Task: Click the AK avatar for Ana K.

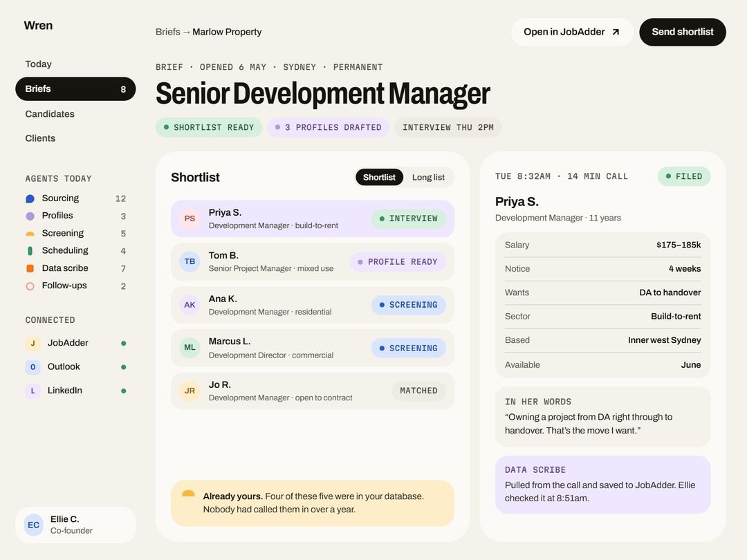Action: [x=190, y=305]
